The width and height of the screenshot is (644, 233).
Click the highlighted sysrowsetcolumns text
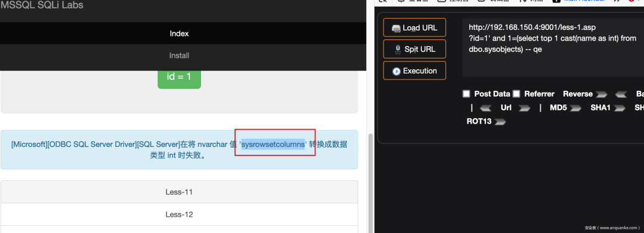[x=273, y=144]
